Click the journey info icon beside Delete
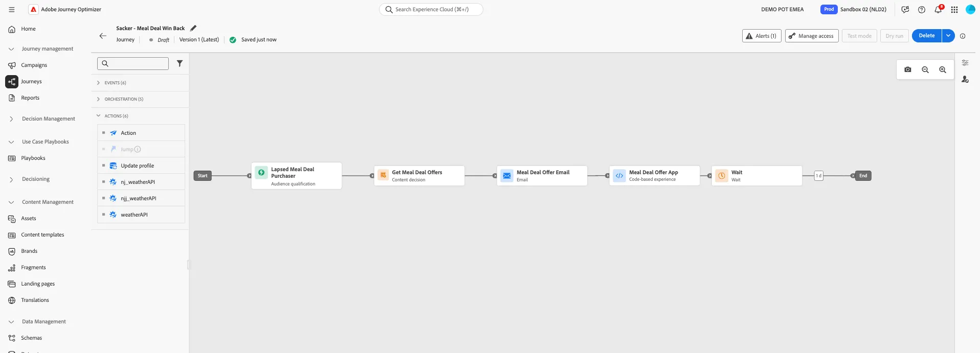This screenshot has height=353, width=980. 963,36
